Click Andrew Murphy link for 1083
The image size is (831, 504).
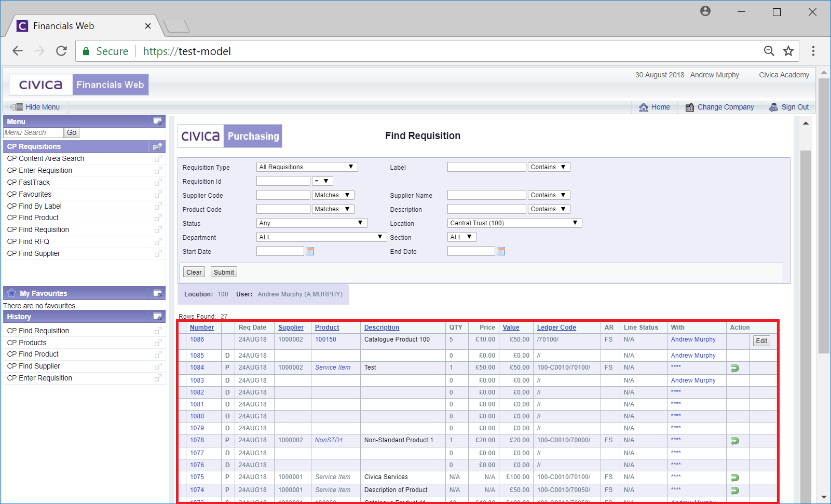coord(693,380)
